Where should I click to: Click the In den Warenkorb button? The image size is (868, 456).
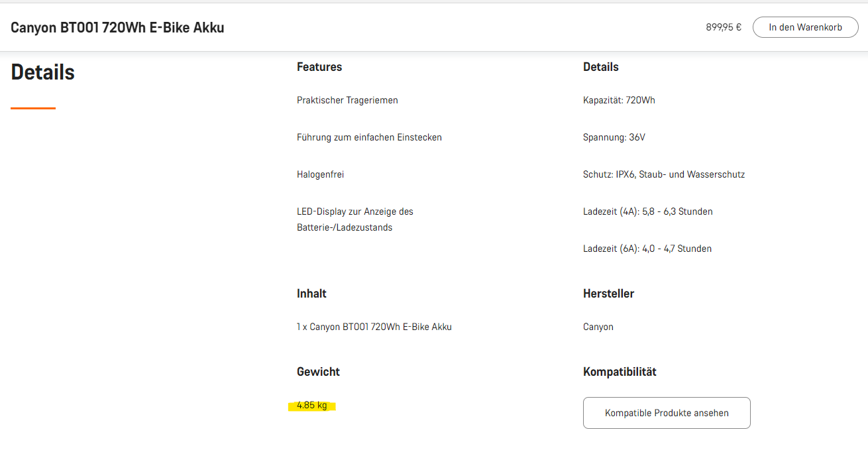coord(805,27)
